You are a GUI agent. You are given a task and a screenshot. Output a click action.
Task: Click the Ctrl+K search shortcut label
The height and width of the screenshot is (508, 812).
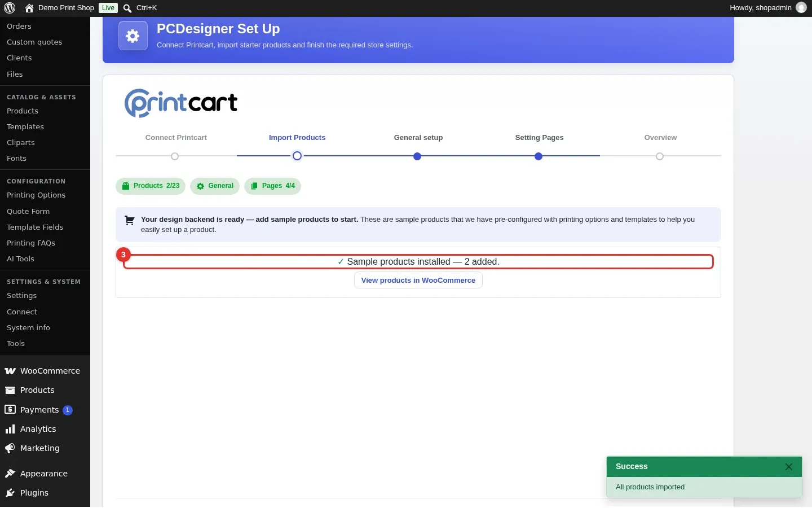click(147, 8)
